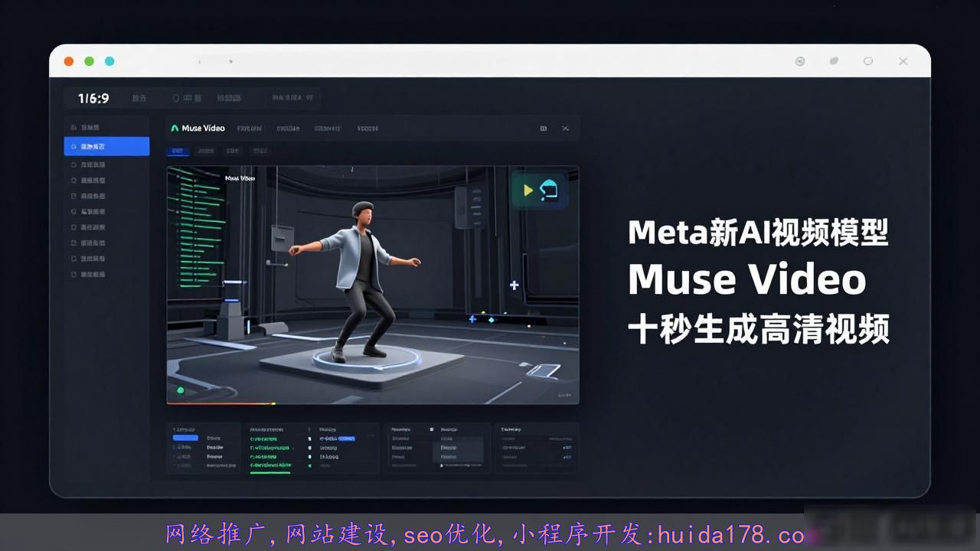Click the white plus marker in the video scene
Screen dimensions: 980x551
(x=514, y=285)
